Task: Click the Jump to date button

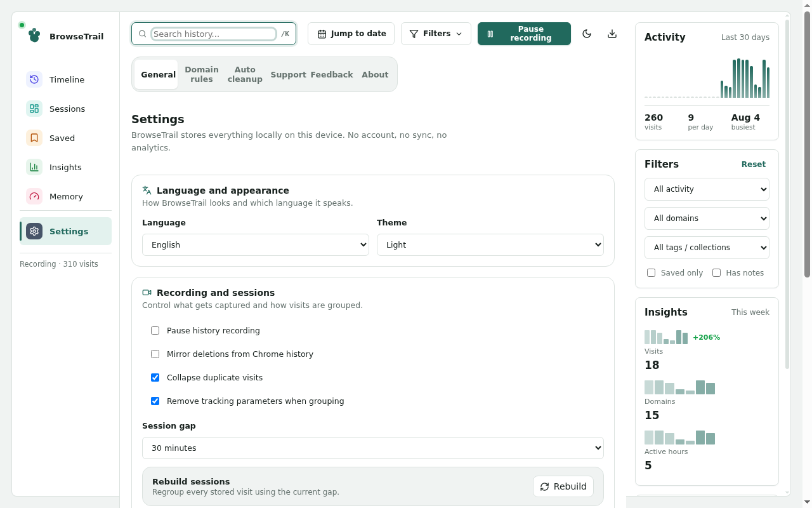Action: click(x=351, y=34)
